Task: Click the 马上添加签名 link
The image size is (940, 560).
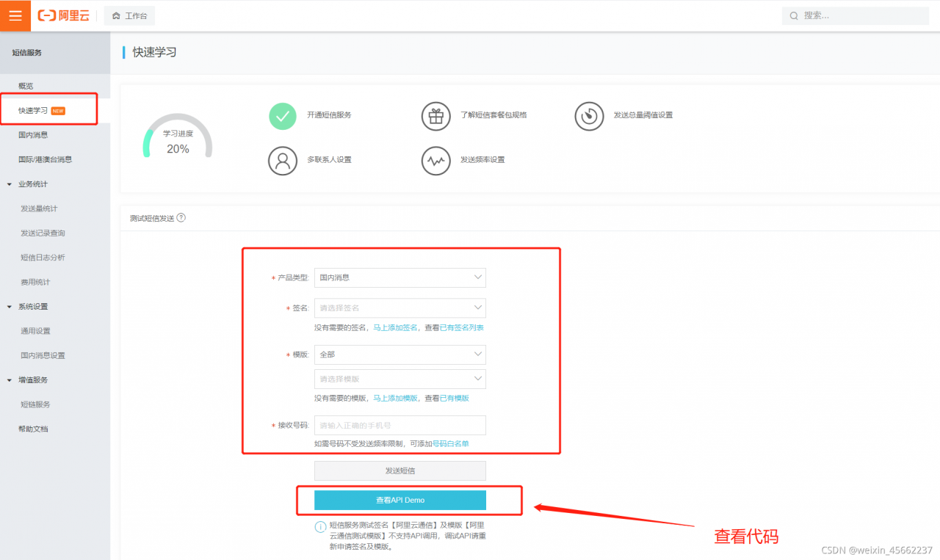Action: pyautogui.click(x=395, y=327)
